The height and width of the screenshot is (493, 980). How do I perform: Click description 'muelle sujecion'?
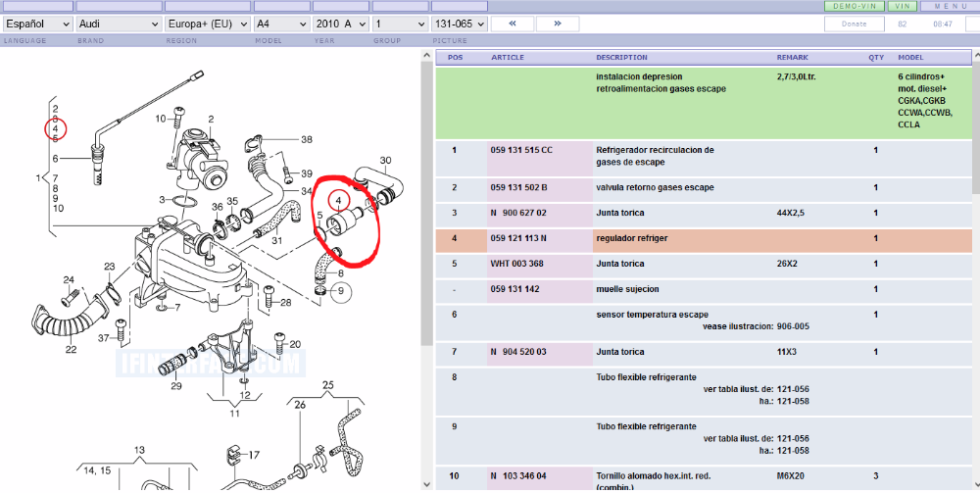pos(627,289)
